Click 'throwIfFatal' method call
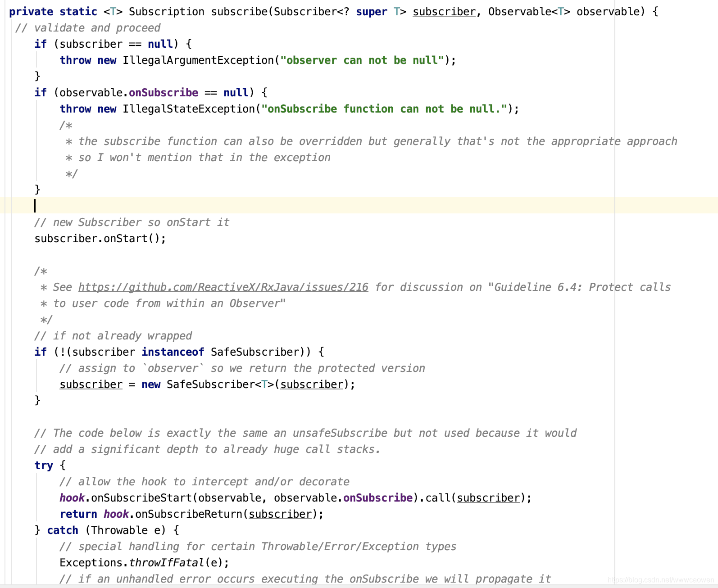 [x=167, y=563]
